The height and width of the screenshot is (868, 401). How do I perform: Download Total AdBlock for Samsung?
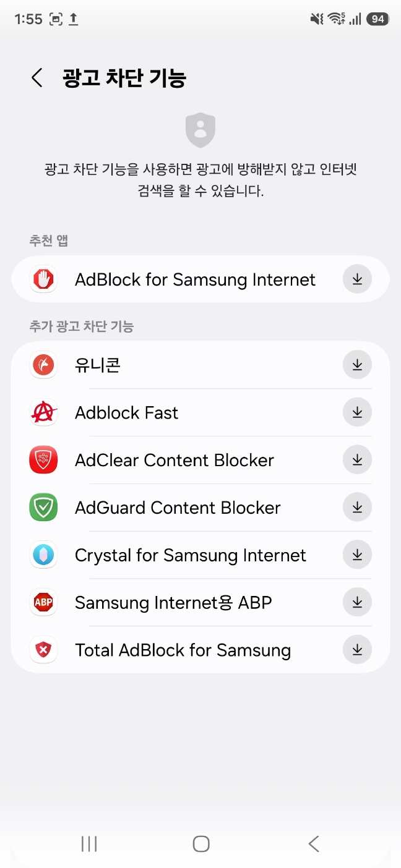[x=357, y=650]
